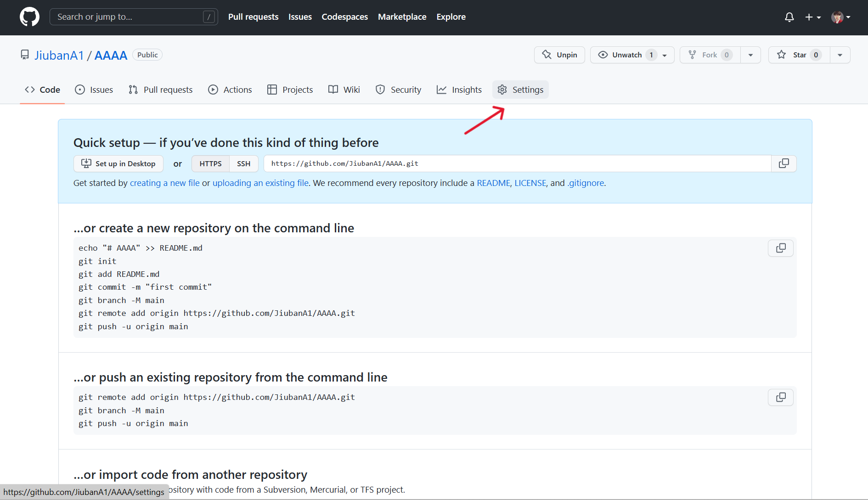868x500 pixels.
Task: Go to Marketplace
Action: click(x=402, y=17)
